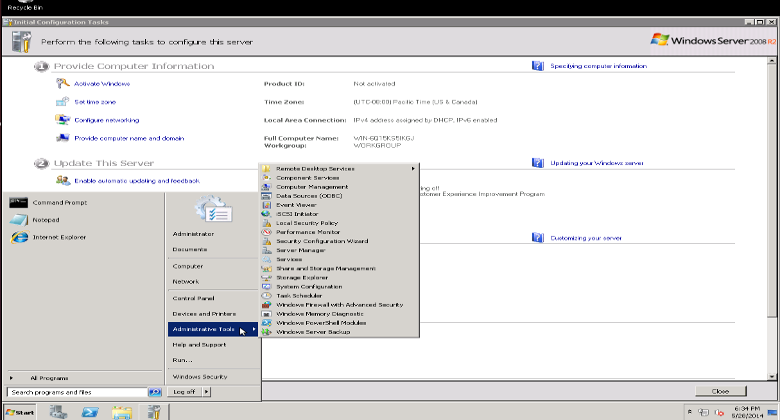Click the Windows PowerShell Modules icon
The height and width of the screenshot is (420, 780).
point(267,323)
